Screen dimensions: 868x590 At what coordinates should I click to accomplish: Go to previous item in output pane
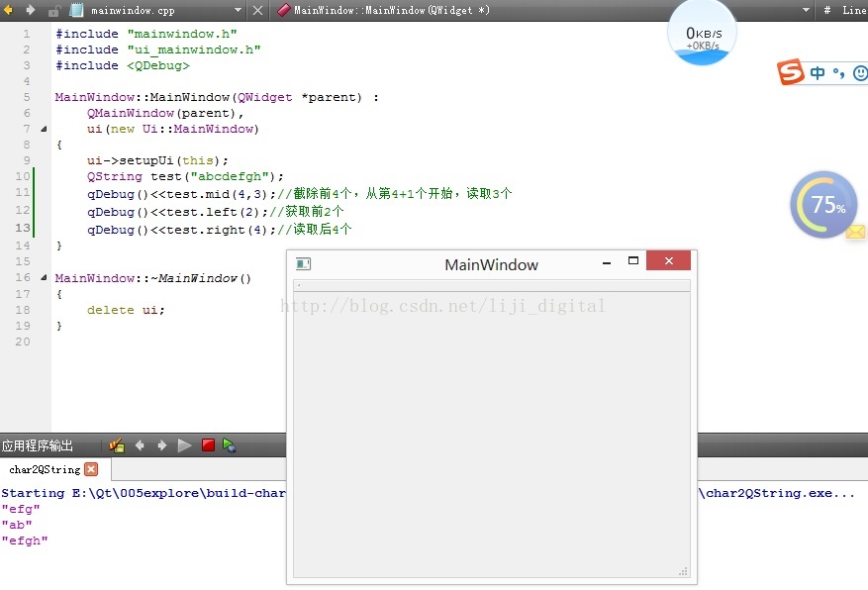140,445
